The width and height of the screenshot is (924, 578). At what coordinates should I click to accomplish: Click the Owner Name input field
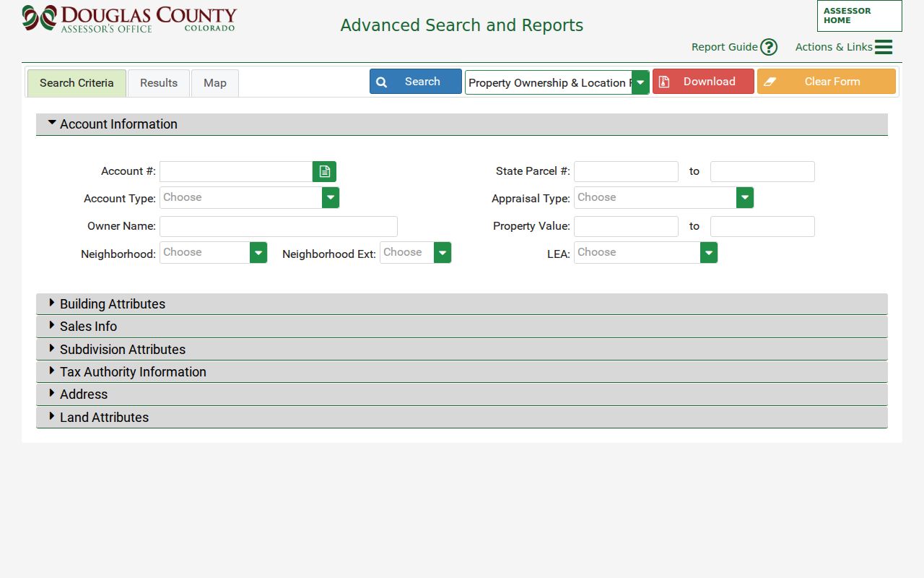point(279,226)
